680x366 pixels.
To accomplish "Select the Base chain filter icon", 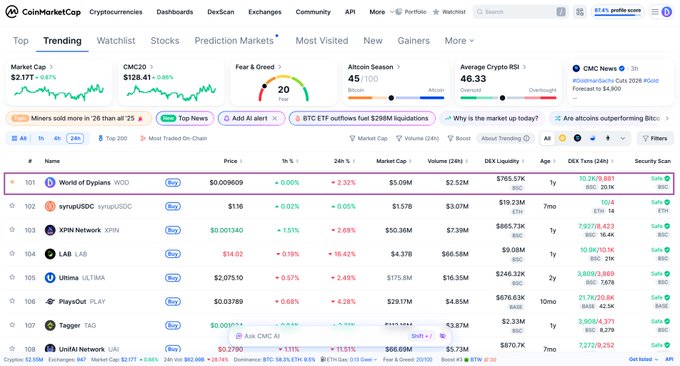I will (592, 138).
